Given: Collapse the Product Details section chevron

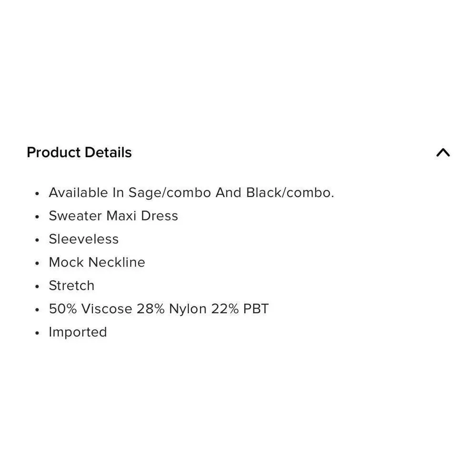Looking at the screenshot, I should pos(443,152).
